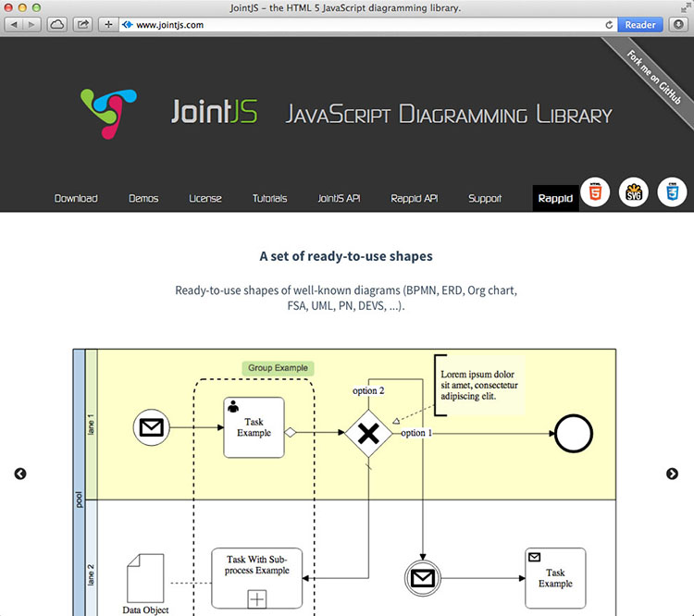Click the intermediate message event in lane 2
The image size is (694, 616).
click(x=423, y=578)
